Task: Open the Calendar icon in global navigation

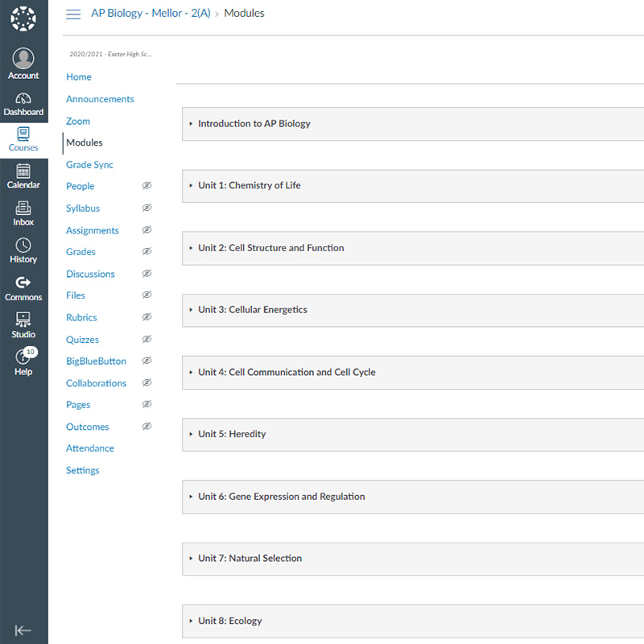Action: 23,171
